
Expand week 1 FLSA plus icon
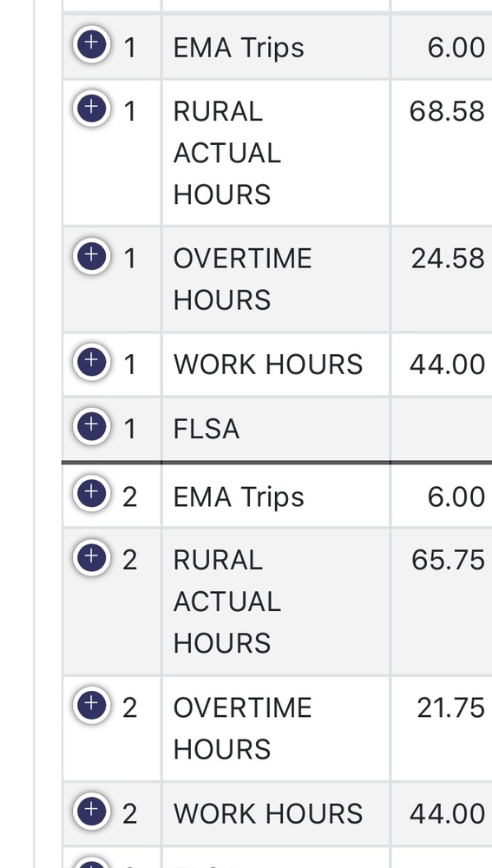(91, 425)
